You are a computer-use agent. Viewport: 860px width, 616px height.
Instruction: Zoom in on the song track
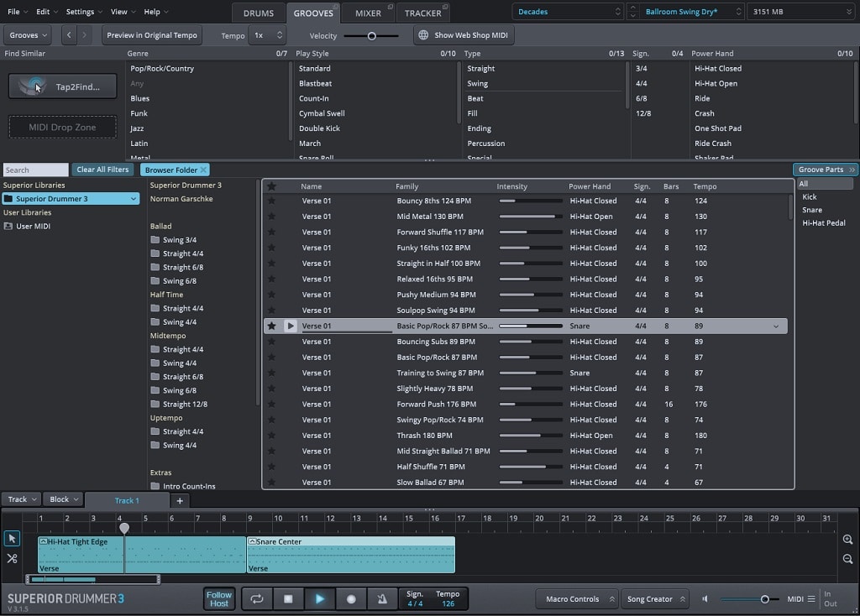point(847,540)
